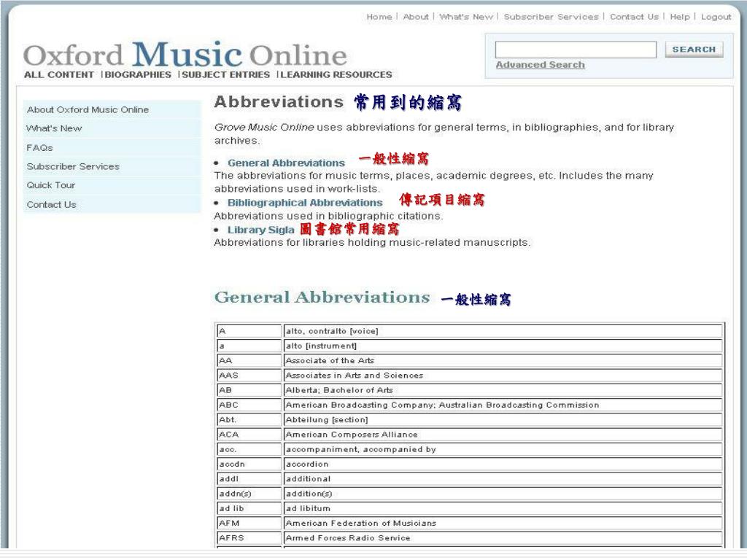Screen dimensions: 747x560
Task: Click the 'Associates in Arts and Sciences' cell
Action: (x=503, y=376)
